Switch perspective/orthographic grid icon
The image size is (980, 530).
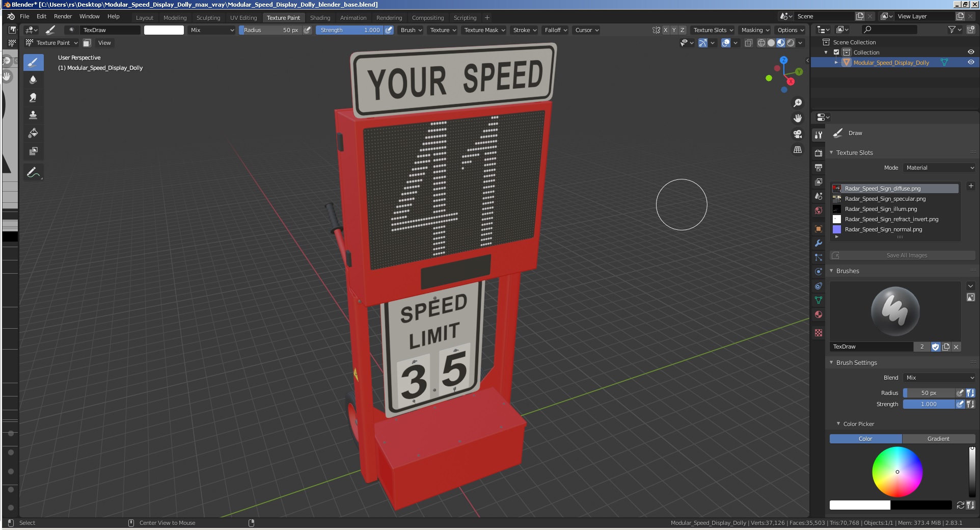pos(798,149)
